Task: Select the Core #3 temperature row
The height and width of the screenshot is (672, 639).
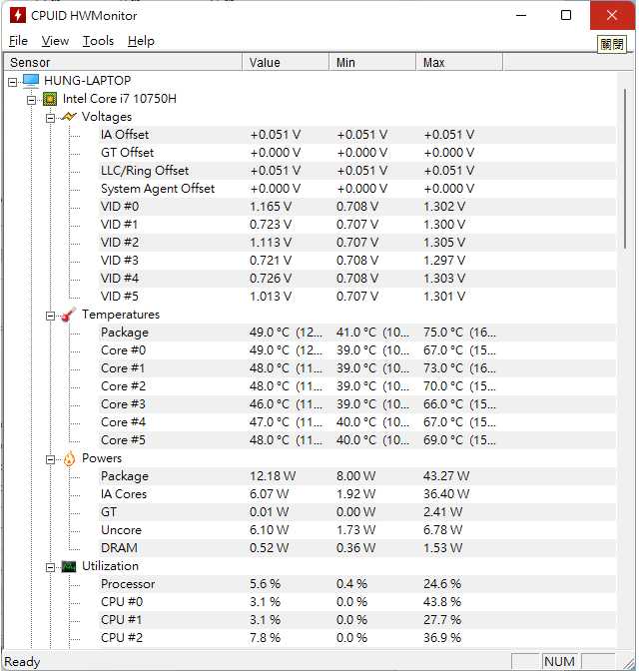Action: click(x=357, y=405)
